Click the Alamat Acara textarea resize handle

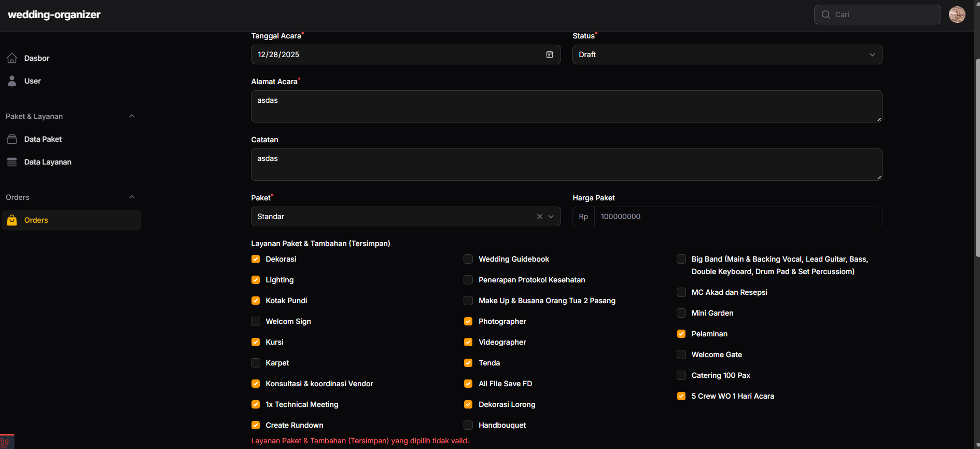[x=879, y=119]
